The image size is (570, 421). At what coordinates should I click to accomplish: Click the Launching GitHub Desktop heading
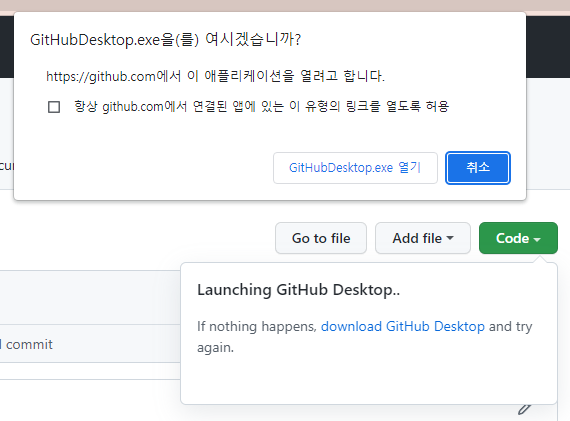pos(298,290)
